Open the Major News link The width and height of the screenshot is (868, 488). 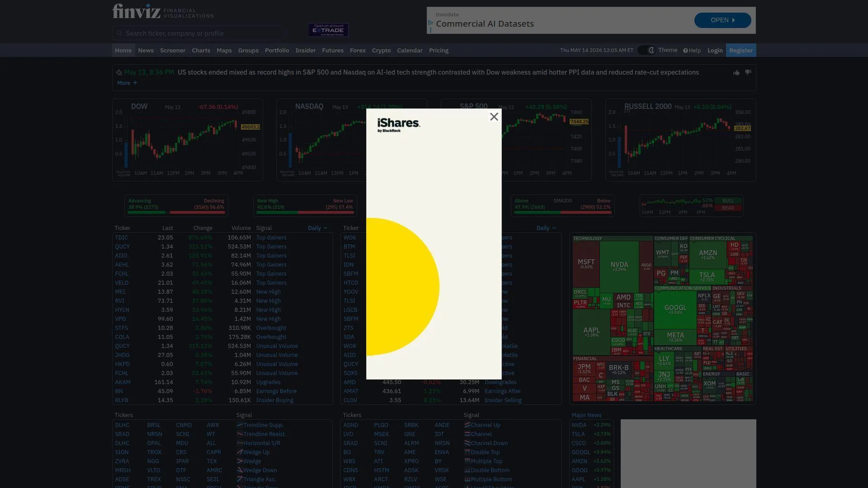pyautogui.click(x=586, y=415)
